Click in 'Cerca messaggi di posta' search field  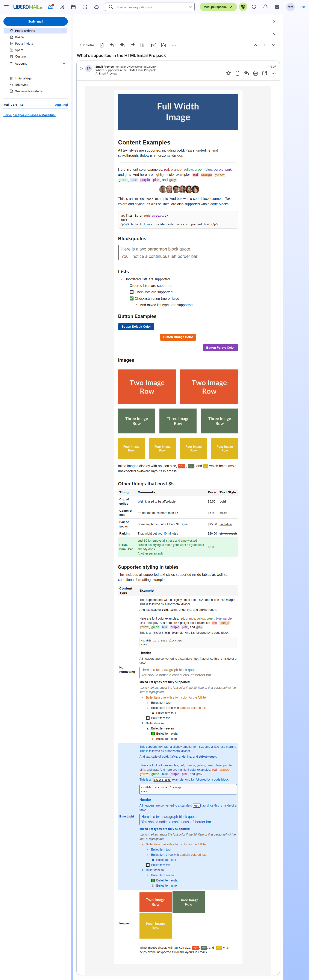pyautogui.click(x=150, y=7)
